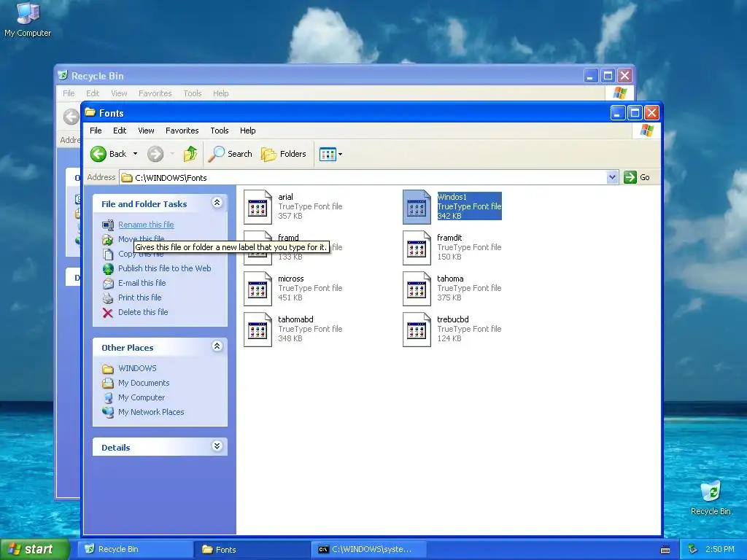The width and height of the screenshot is (747, 560).
Task: Click the Forward arrow icon in Fonts toolbar
Action: tap(155, 154)
